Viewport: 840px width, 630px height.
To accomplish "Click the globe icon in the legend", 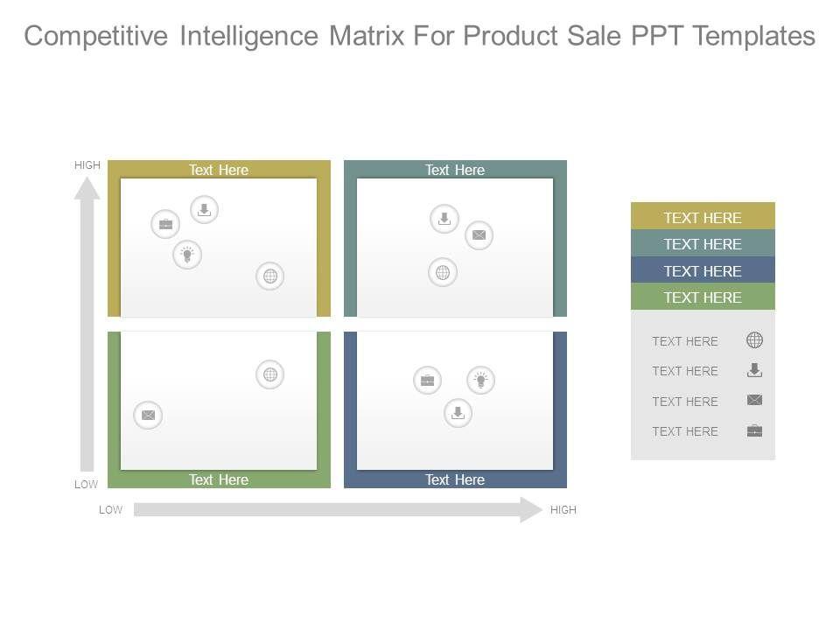I will pos(754,340).
